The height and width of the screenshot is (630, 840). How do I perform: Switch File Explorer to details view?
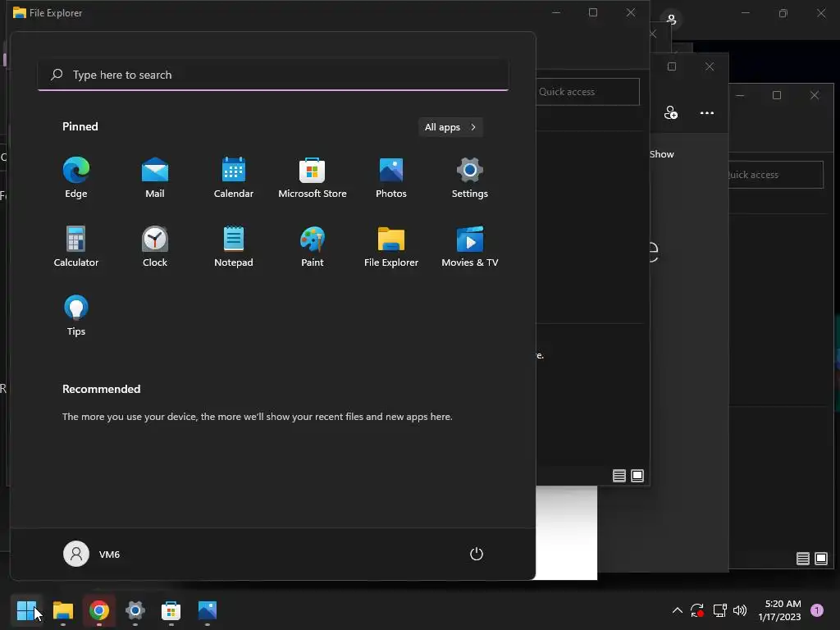point(619,476)
